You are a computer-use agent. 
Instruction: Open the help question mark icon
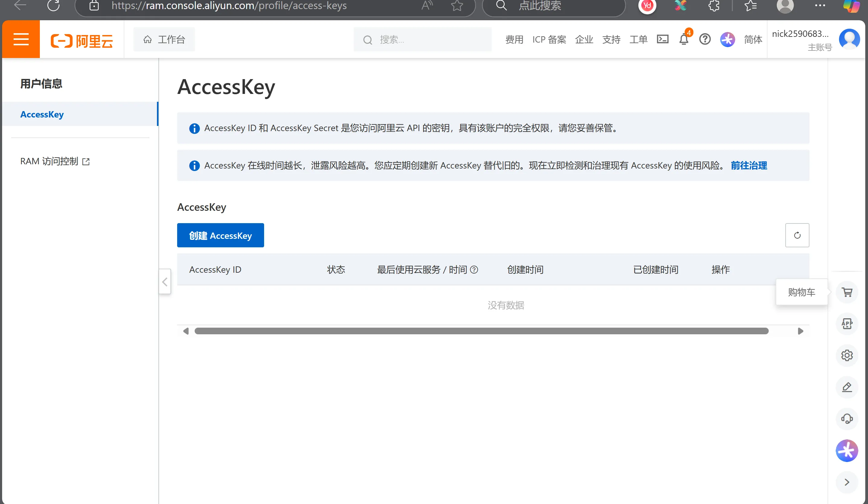coord(705,39)
